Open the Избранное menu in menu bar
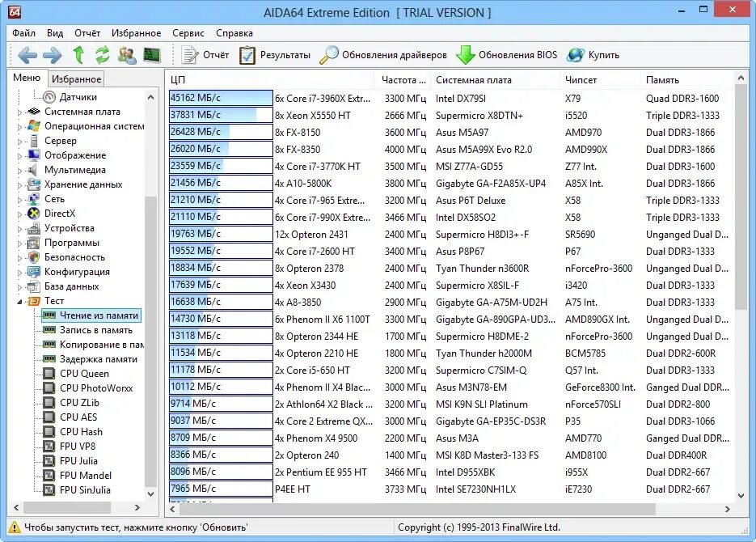 [137, 33]
